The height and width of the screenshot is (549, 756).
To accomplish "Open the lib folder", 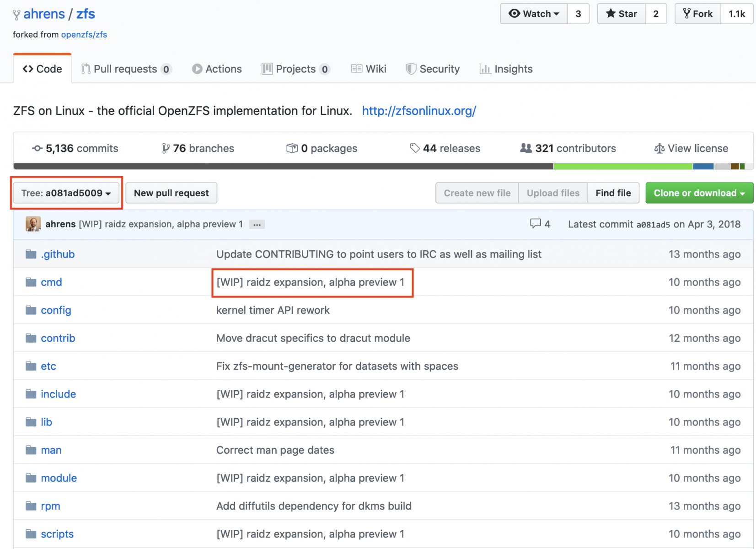I will click(x=46, y=422).
